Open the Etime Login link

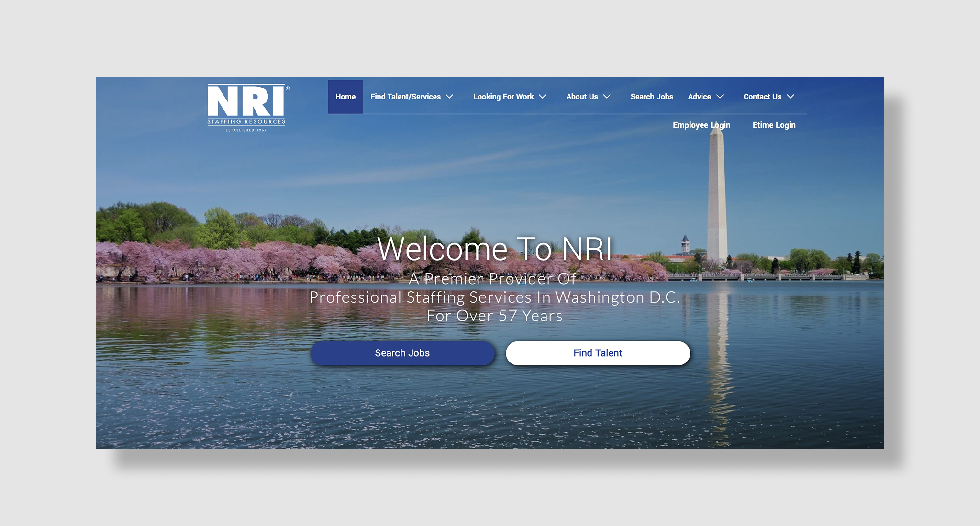(x=774, y=125)
